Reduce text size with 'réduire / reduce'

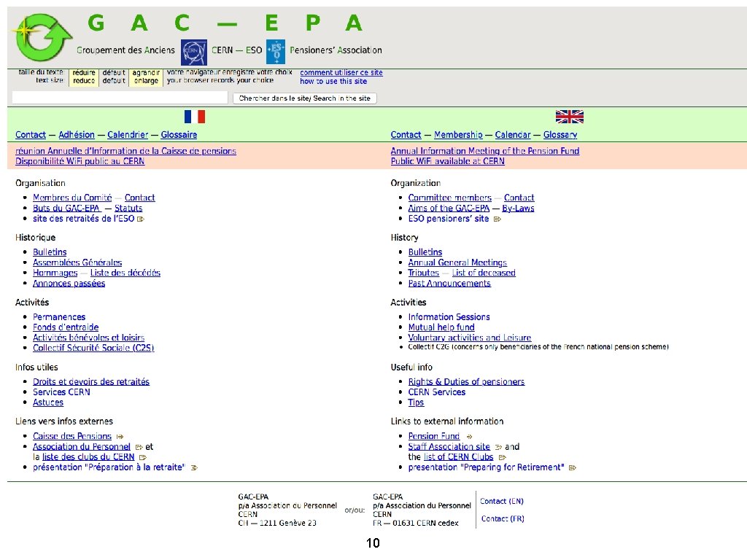[84, 77]
